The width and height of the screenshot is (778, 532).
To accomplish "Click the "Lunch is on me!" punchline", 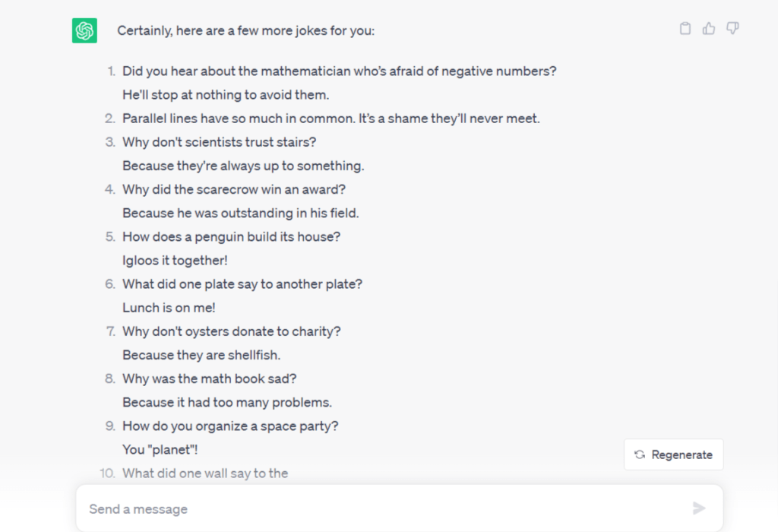I will coord(167,308).
